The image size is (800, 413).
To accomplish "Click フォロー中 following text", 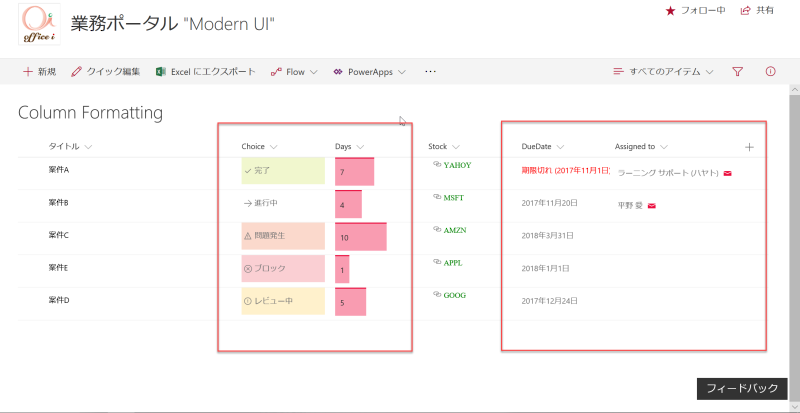I will tap(703, 11).
